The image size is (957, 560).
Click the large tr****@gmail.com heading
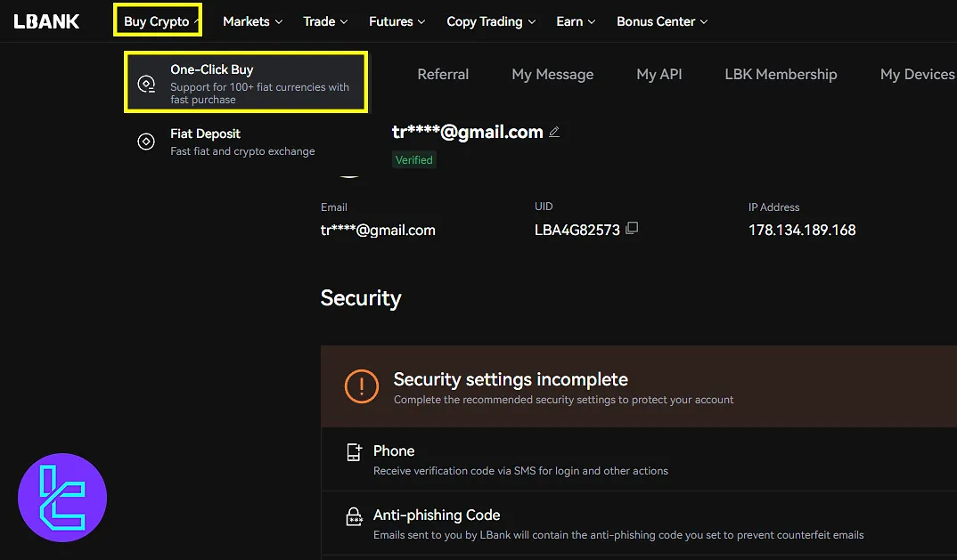pyautogui.click(x=468, y=132)
